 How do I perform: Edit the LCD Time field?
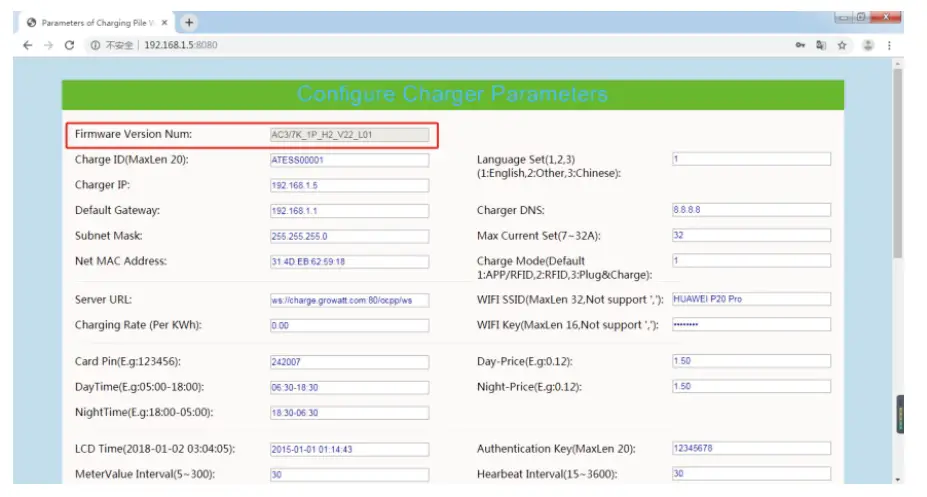(349, 450)
